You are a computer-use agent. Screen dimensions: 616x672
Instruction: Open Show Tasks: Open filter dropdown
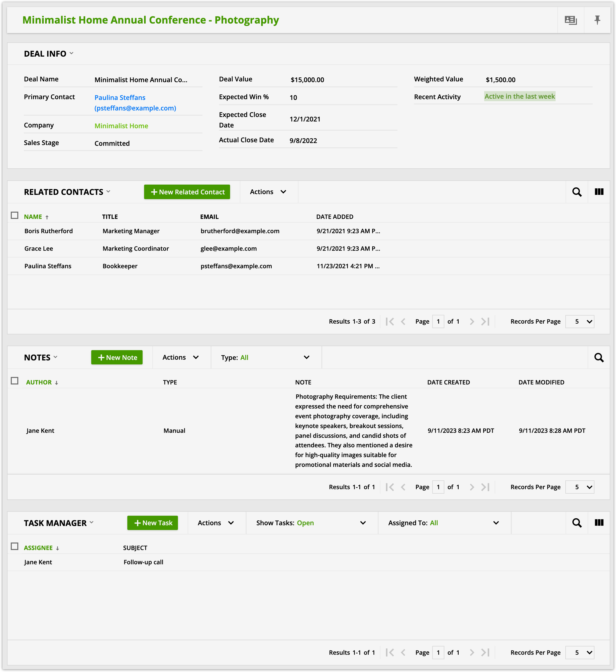312,523
